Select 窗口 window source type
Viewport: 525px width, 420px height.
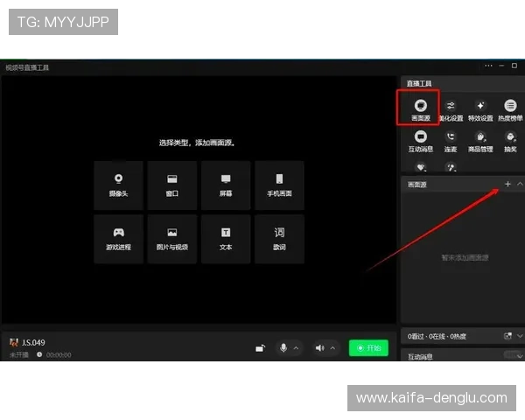(x=172, y=185)
